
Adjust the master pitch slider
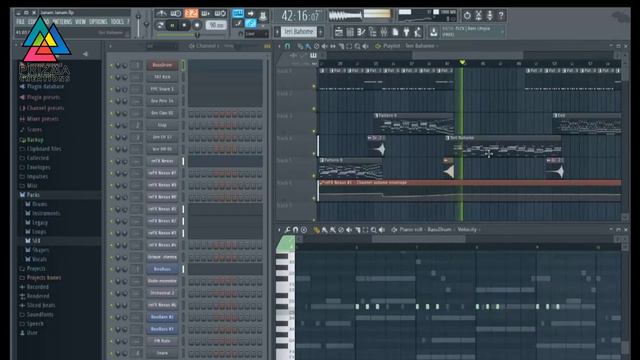[147, 24]
